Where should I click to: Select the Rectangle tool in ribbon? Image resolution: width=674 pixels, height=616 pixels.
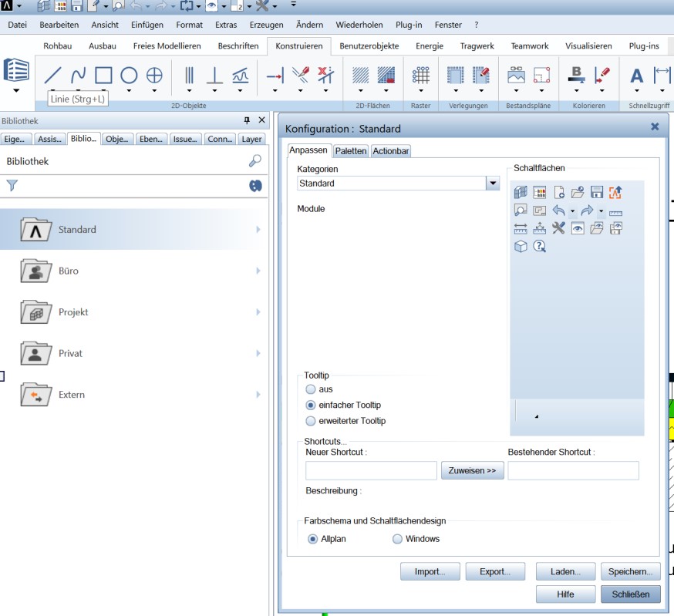tap(103, 75)
